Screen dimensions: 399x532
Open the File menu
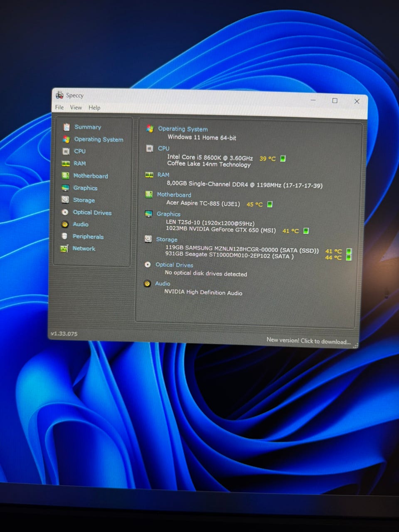[59, 107]
